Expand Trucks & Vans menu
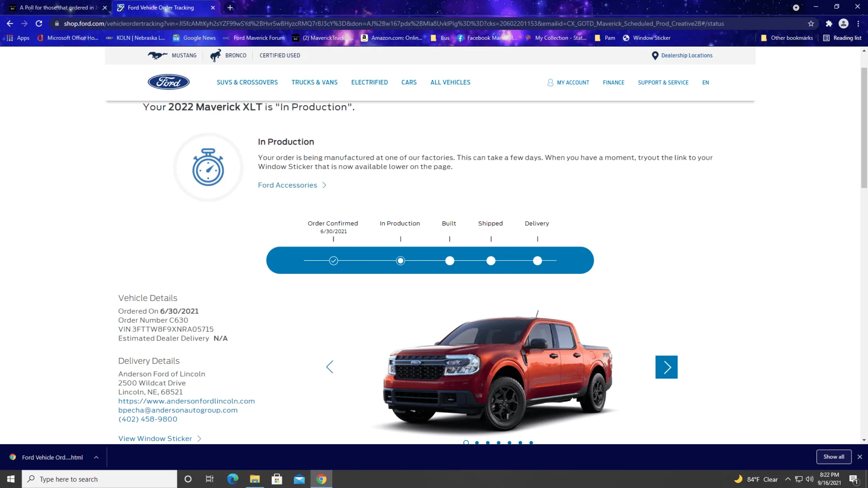The image size is (868, 488). (314, 83)
